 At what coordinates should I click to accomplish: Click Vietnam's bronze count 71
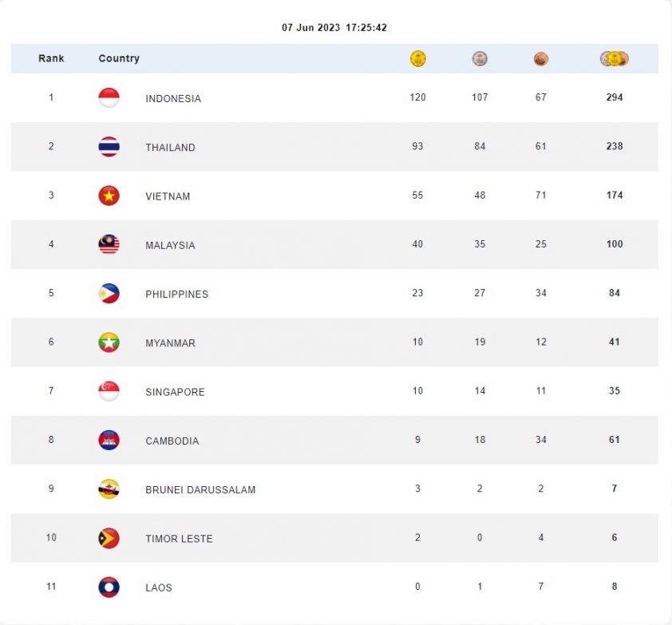(x=541, y=195)
